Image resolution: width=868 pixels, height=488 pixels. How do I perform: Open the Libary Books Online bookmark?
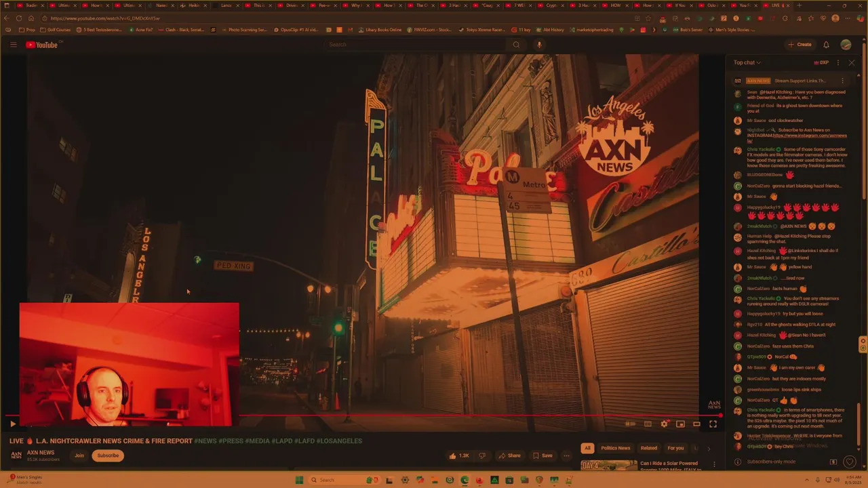click(380, 30)
